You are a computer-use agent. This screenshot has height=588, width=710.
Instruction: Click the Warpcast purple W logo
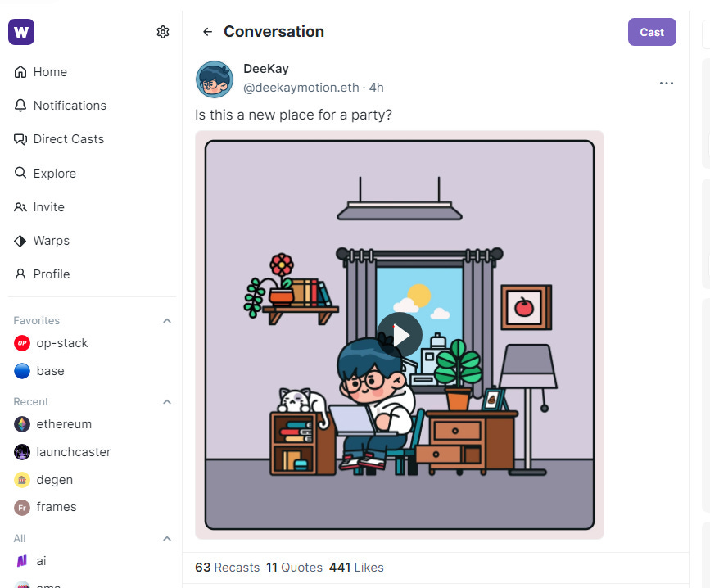[x=21, y=32]
